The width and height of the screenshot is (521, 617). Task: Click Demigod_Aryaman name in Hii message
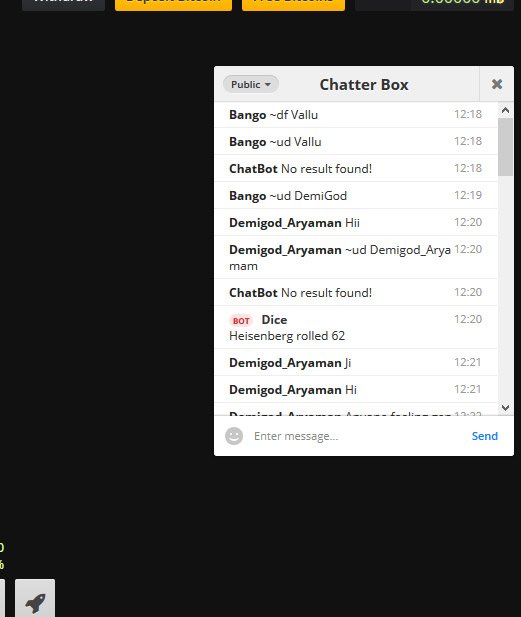285,223
